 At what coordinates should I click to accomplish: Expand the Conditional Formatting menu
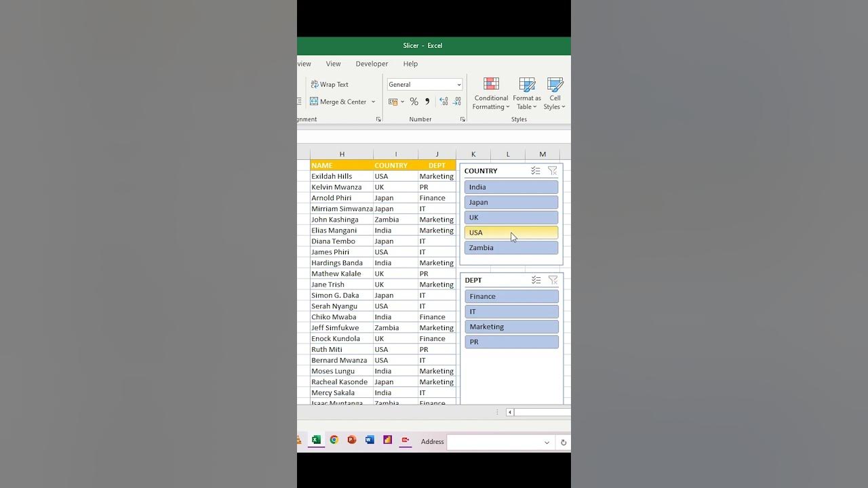pos(491,94)
